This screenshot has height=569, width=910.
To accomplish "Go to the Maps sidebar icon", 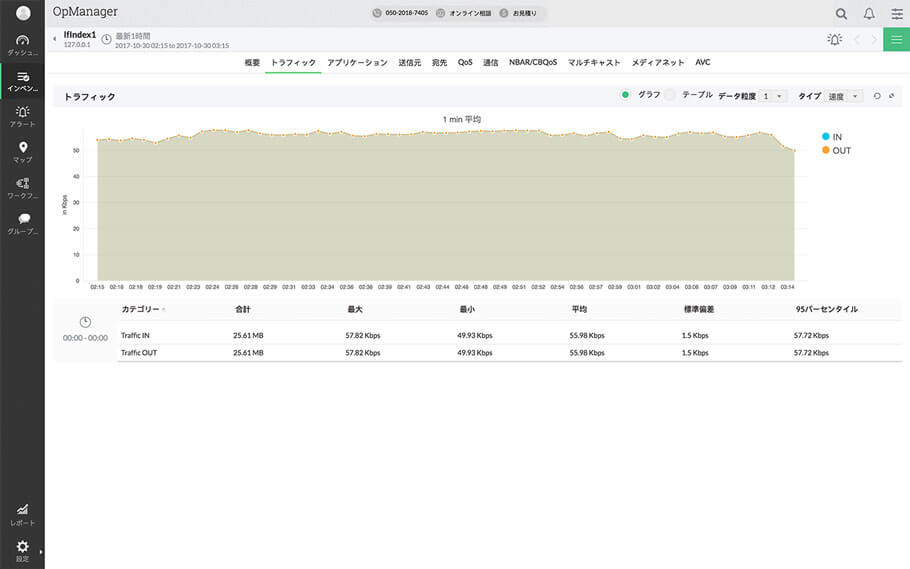I will [22, 152].
